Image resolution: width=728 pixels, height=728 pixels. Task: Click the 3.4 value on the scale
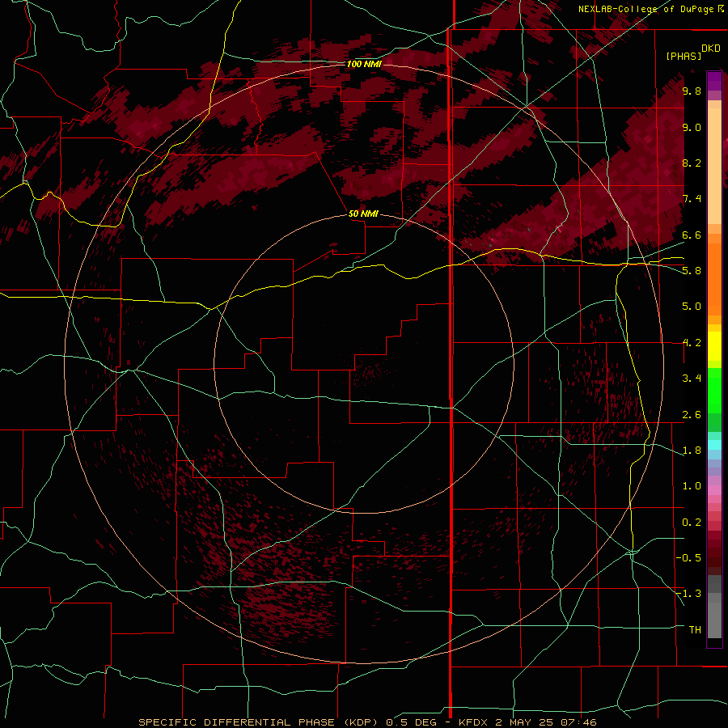[x=692, y=379]
